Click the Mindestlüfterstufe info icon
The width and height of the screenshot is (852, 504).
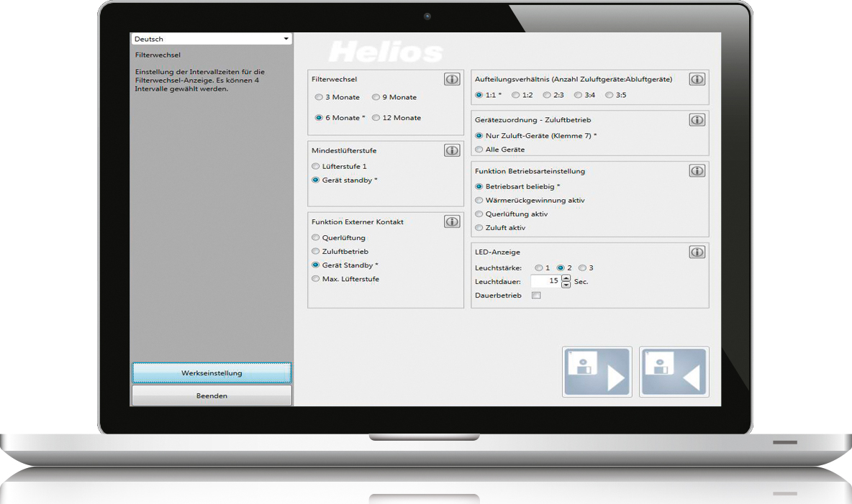(x=452, y=150)
